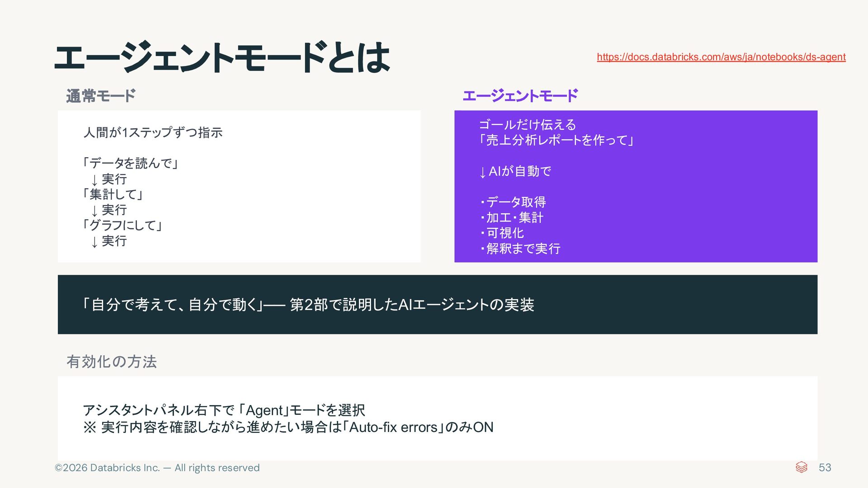Click the ・可視化 bullet item

click(502, 233)
